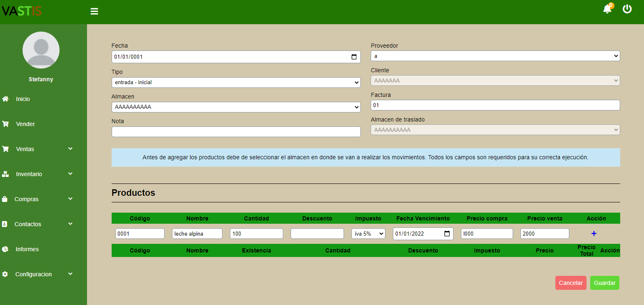
Task: Click the VASTIS logo
Action: 22,11
